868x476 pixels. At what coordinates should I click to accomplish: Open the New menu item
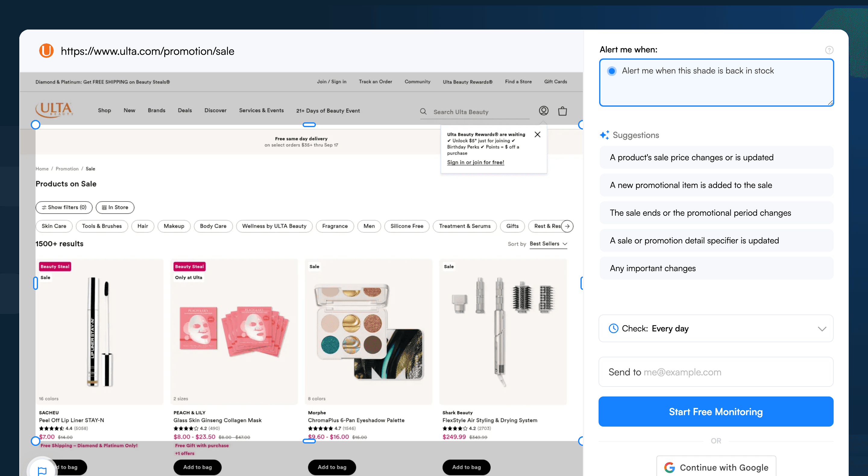click(x=129, y=111)
